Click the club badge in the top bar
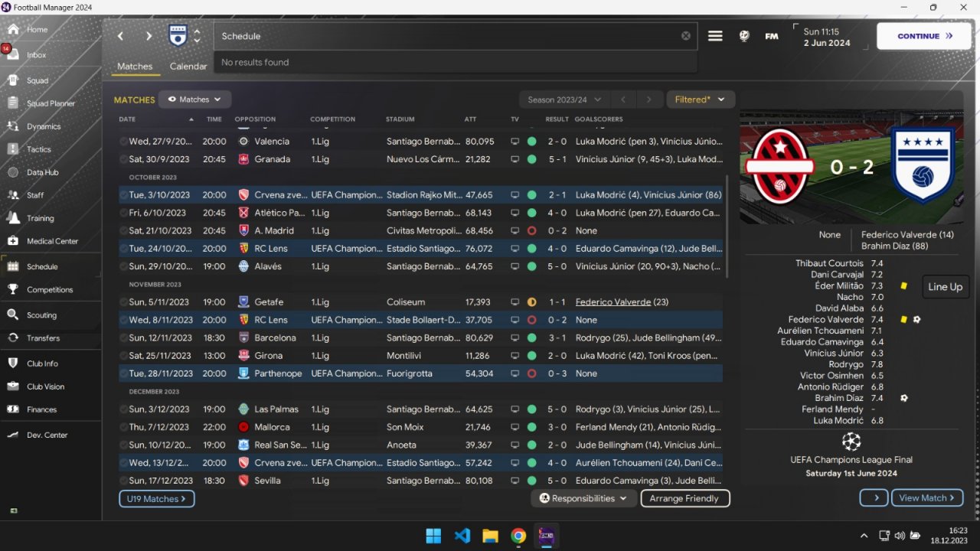Screen dimensions: 980x551 [178, 35]
